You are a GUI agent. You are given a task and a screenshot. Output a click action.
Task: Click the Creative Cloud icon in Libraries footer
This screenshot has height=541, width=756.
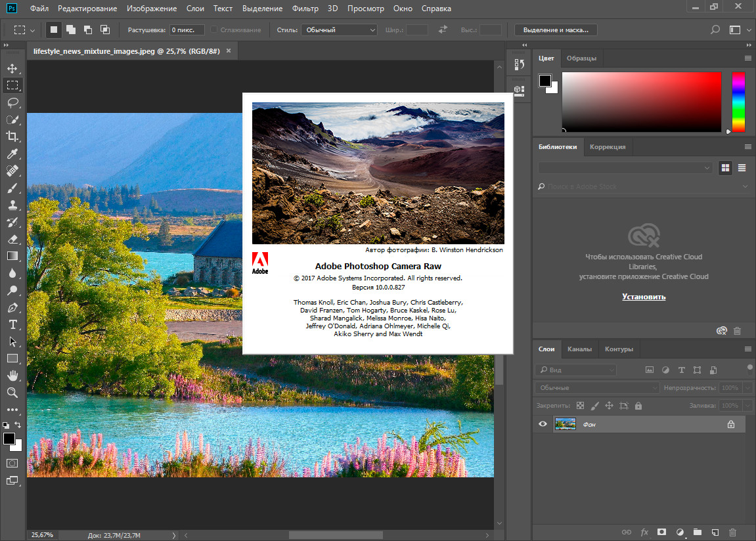[x=722, y=331]
